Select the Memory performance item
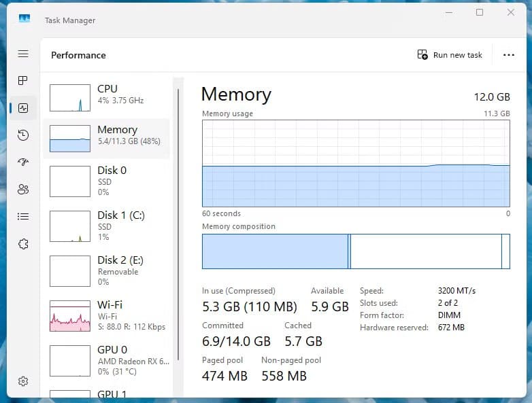This screenshot has height=403, width=532. [107, 138]
